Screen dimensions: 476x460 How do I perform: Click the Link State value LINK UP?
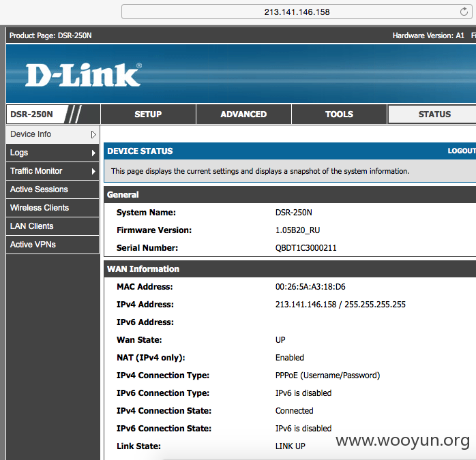coord(291,446)
